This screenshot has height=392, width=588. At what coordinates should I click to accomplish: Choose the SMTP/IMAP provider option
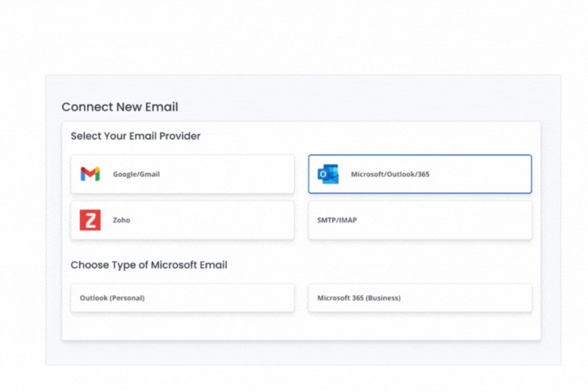click(419, 220)
